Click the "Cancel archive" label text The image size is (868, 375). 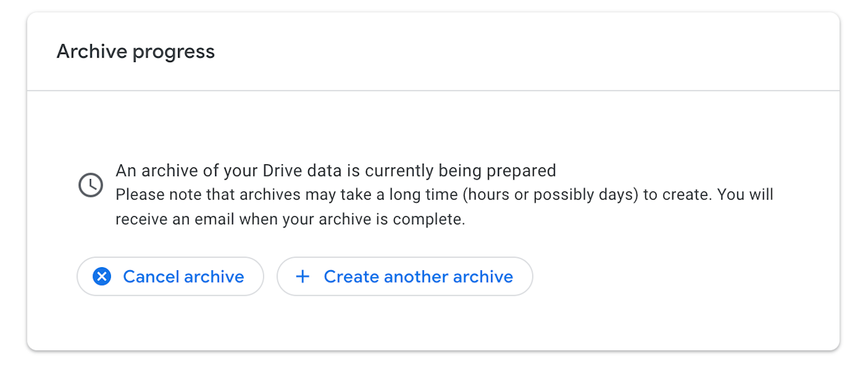184,276
